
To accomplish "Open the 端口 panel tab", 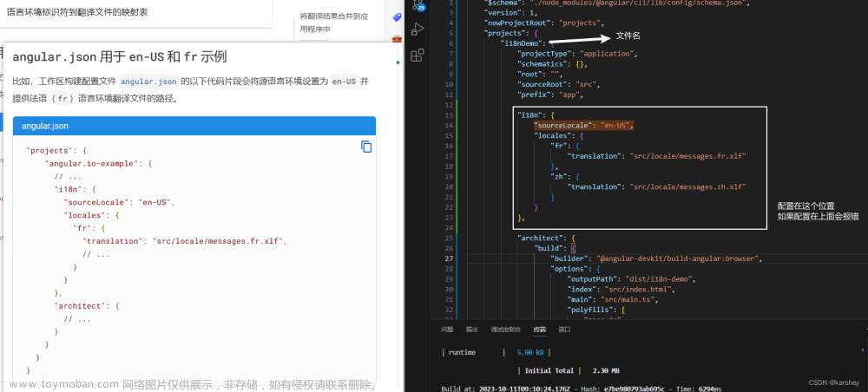I will tap(564, 330).
